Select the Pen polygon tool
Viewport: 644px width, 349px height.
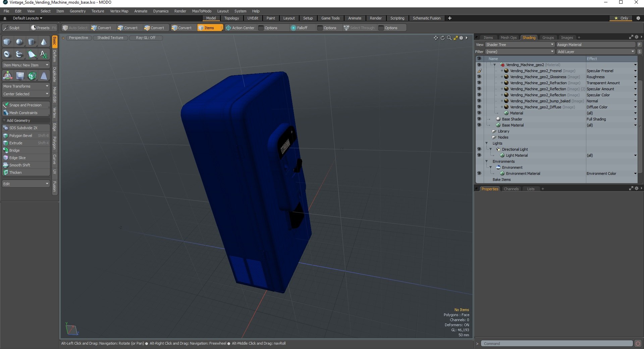coord(32,54)
